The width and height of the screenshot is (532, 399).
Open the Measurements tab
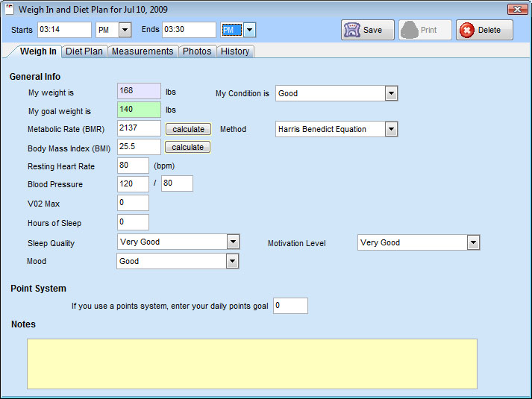coord(143,51)
